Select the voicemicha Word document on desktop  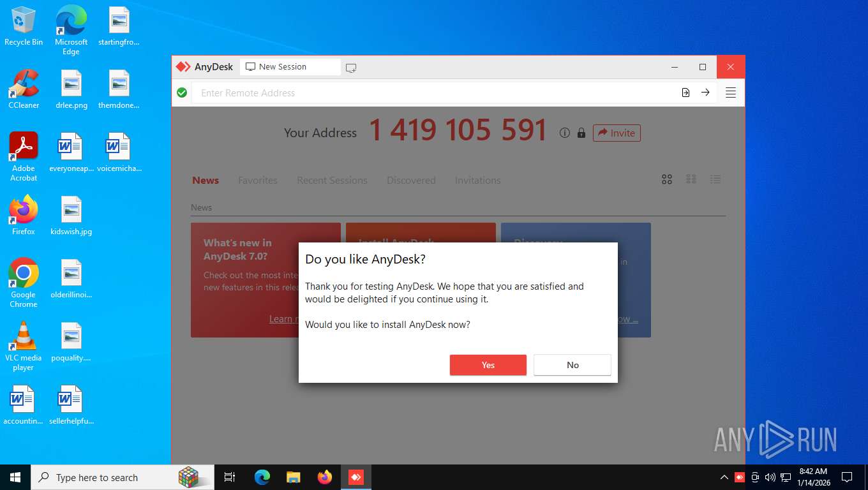coord(119,152)
